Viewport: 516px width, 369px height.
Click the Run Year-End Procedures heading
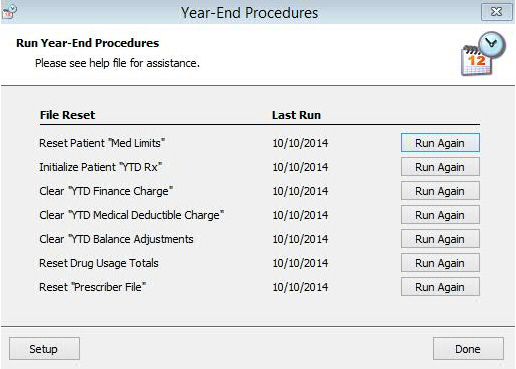tap(88, 43)
